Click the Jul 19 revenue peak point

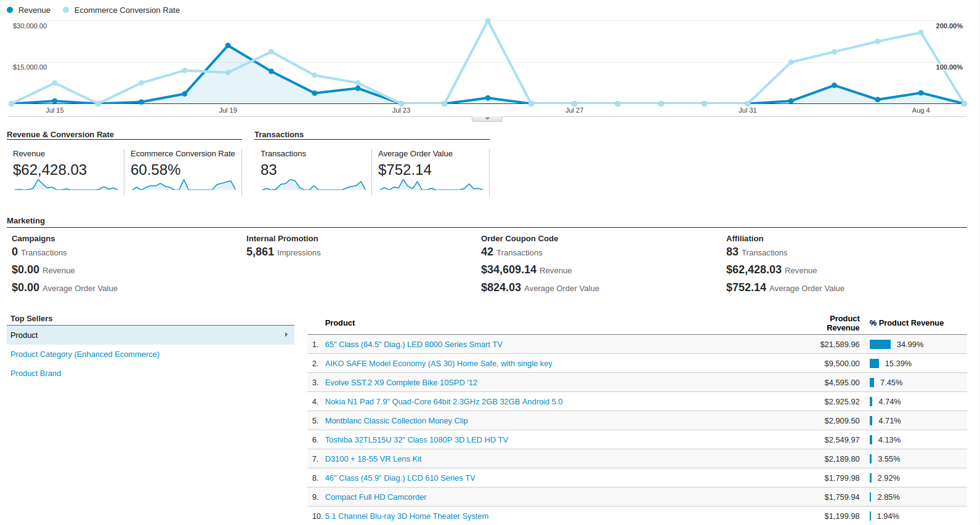point(228,46)
